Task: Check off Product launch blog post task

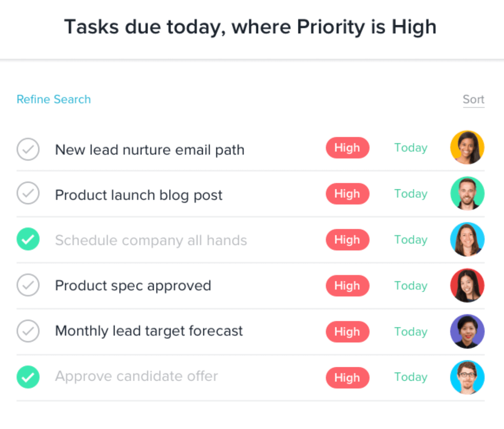Action: 28,194
